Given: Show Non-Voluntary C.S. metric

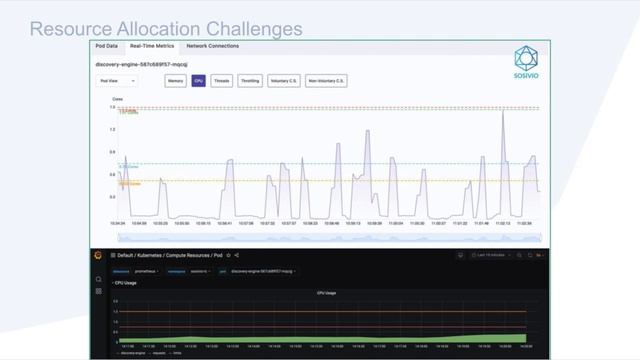Looking at the screenshot, I should pyautogui.click(x=326, y=81).
